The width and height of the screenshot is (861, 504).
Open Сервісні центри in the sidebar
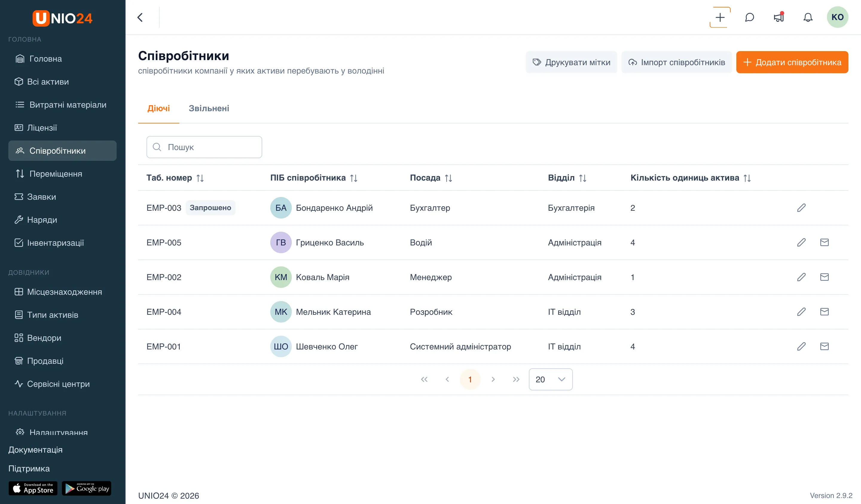pos(62,384)
